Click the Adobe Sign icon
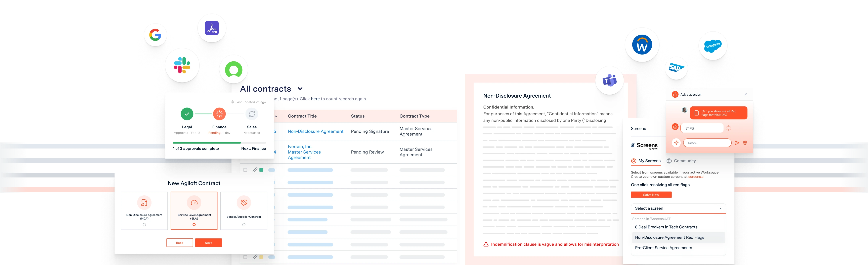Screen dimensions: 868x265 212,28
